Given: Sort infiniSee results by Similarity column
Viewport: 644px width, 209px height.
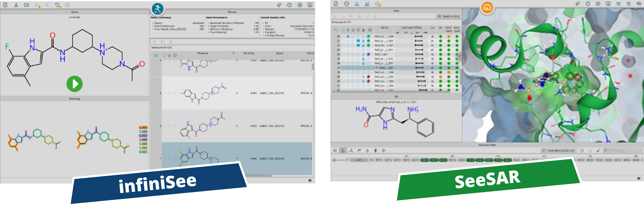Looking at the screenshot, I should click(249, 53).
